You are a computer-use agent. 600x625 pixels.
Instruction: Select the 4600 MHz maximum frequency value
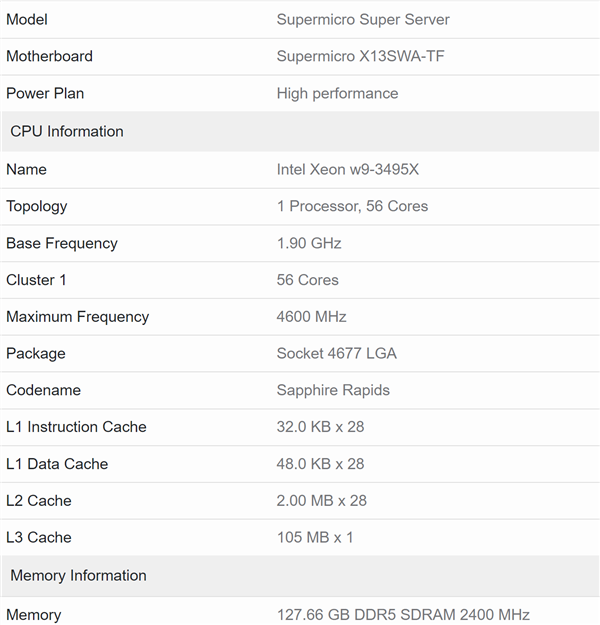311,317
